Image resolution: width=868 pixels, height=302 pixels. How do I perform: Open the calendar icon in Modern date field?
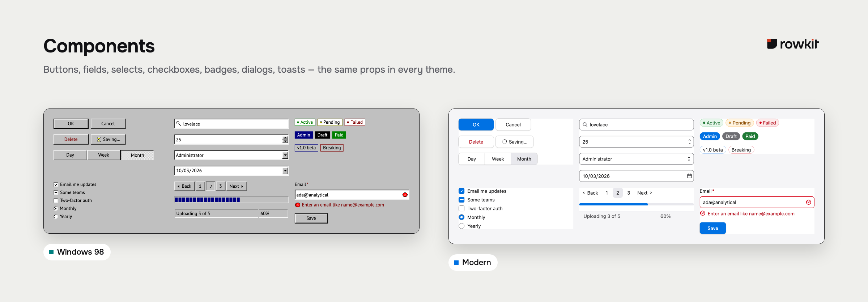pyautogui.click(x=689, y=176)
